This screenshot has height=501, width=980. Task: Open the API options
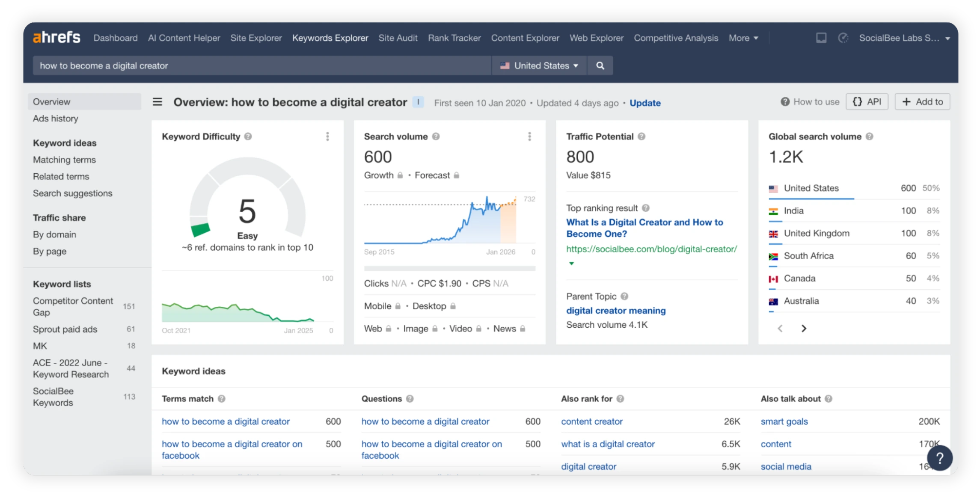pos(867,102)
